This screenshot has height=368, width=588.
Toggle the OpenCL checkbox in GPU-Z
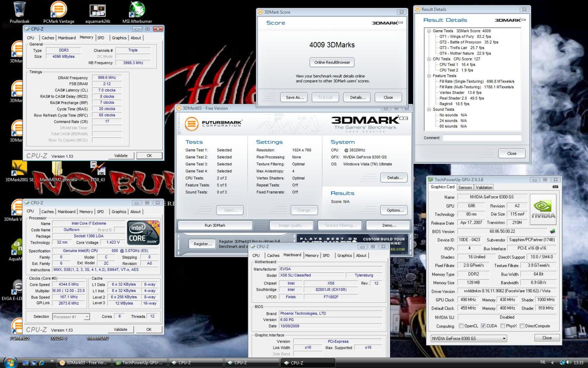tap(461, 326)
